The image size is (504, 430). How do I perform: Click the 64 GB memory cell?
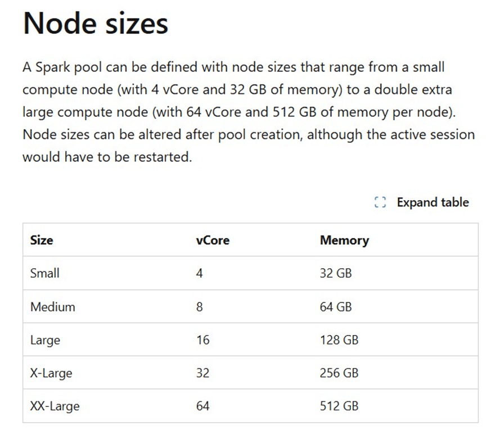tap(335, 307)
